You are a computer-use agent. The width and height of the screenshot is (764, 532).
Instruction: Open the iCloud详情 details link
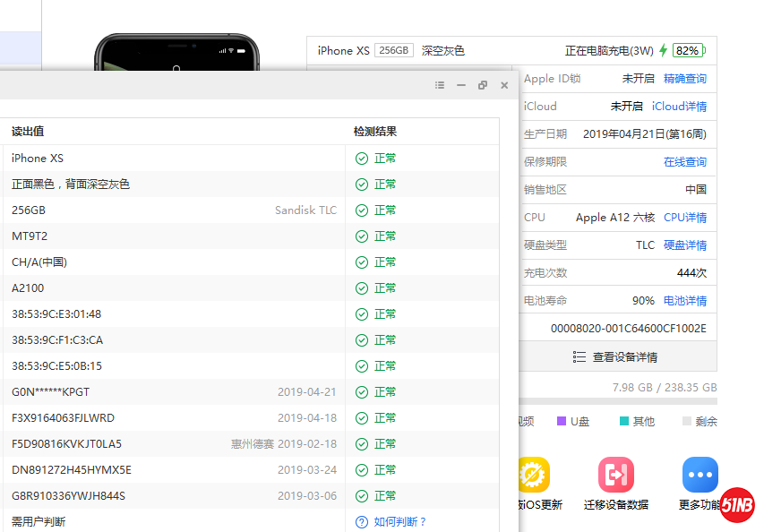[x=678, y=107]
